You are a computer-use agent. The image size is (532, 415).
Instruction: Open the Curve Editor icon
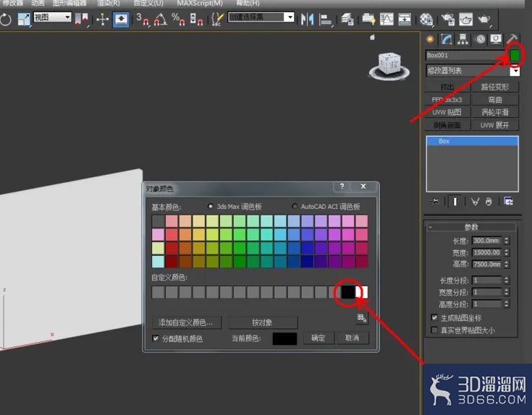[387, 19]
